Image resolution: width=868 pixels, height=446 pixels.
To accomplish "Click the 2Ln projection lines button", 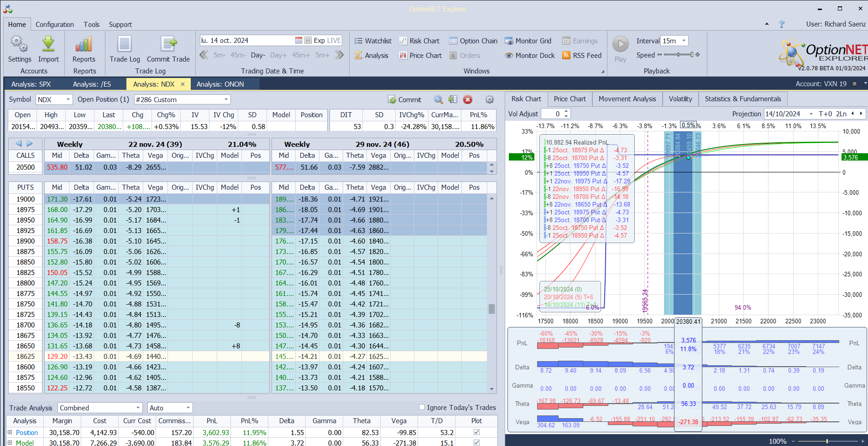I will point(841,114).
